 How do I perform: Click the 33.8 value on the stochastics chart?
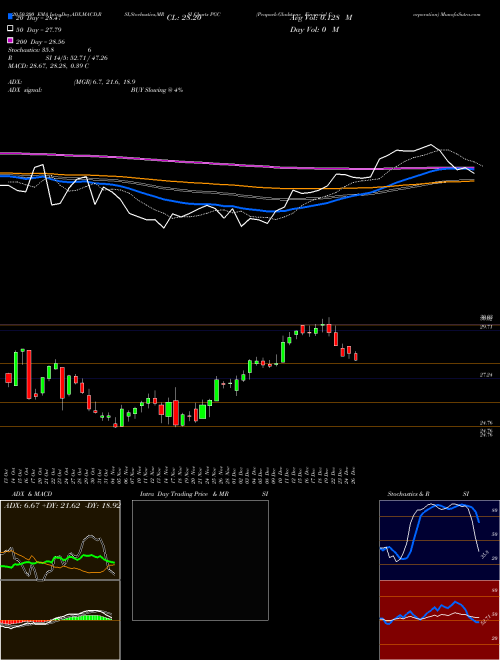tap(484, 555)
